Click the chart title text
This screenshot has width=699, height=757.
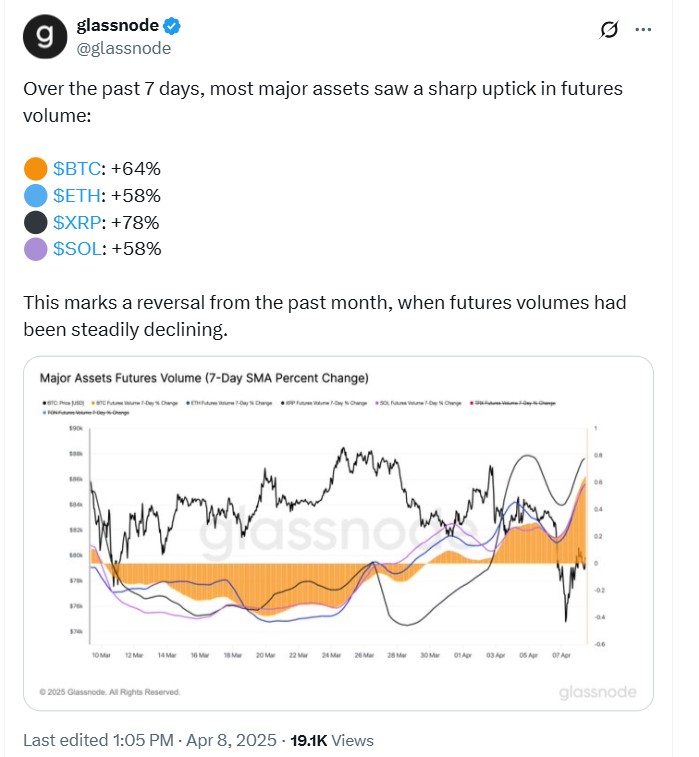point(204,378)
